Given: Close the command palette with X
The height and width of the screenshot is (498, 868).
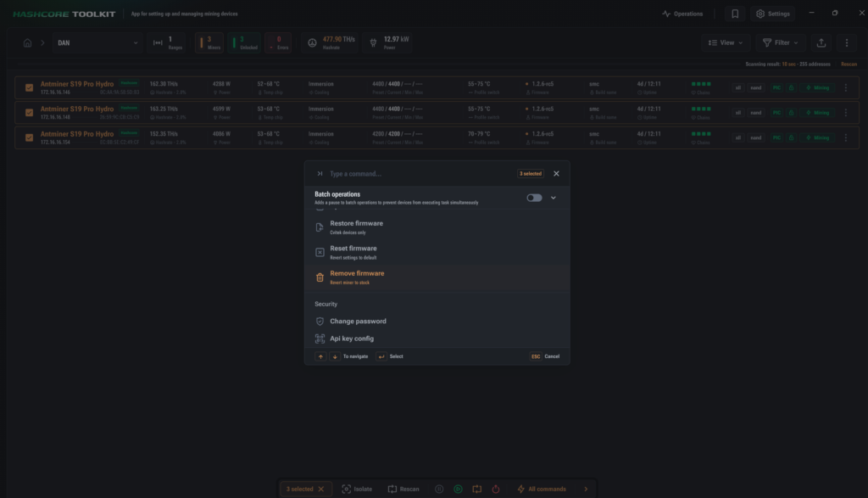Looking at the screenshot, I should point(556,173).
